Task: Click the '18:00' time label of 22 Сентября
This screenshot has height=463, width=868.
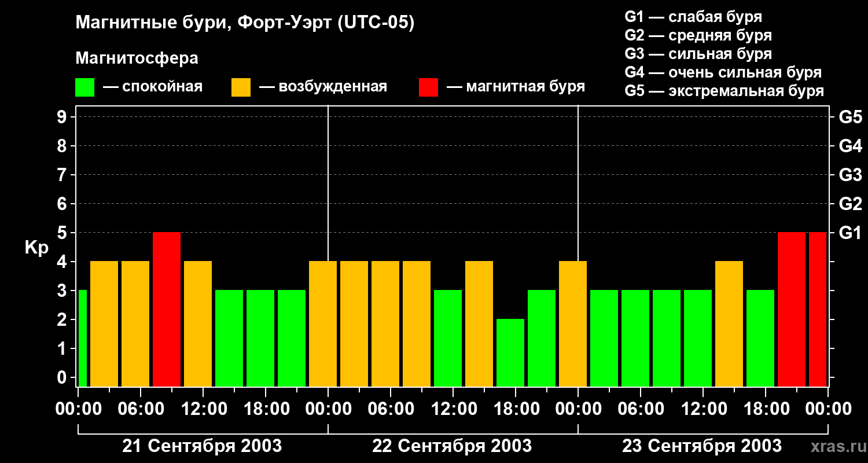Action: pyautogui.click(x=516, y=410)
